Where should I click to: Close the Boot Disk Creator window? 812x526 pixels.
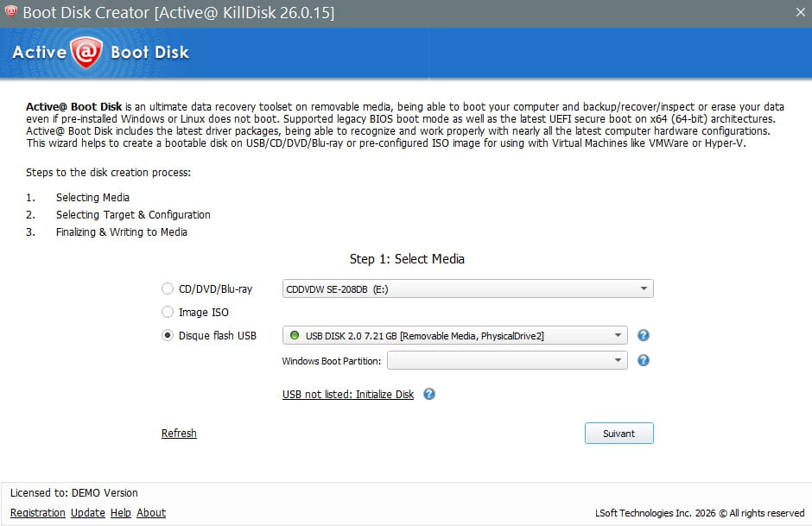[799, 13]
